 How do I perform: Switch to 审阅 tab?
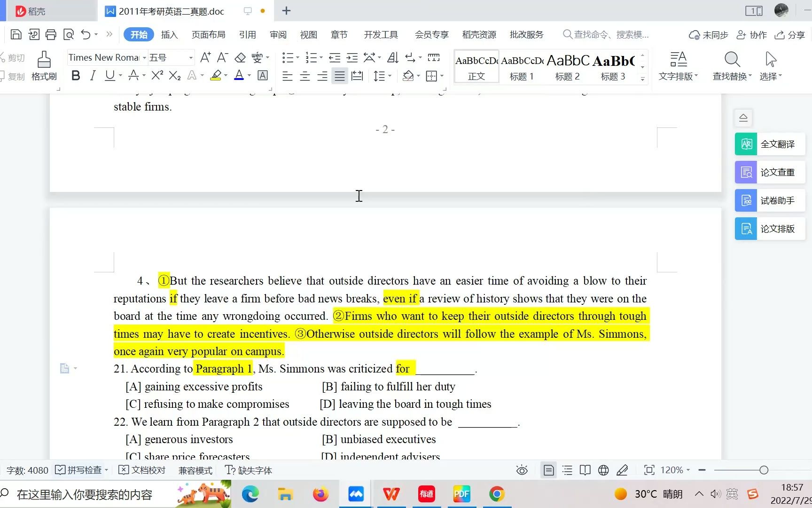(x=278, y=34)
